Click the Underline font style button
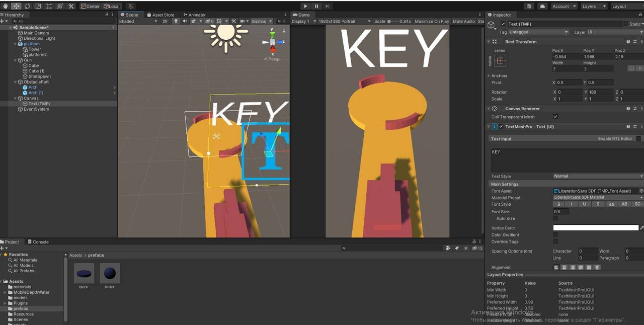644x325 pixels. pos(585,204)
